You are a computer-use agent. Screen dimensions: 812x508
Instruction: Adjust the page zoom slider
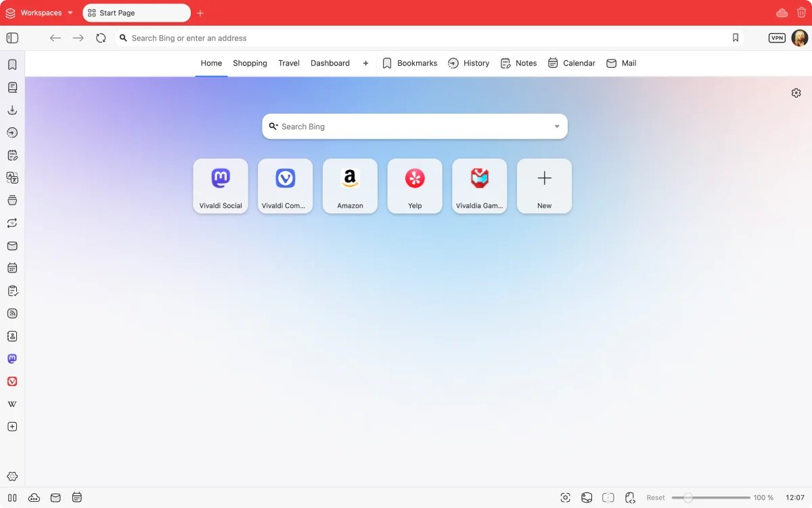[710, 498]
